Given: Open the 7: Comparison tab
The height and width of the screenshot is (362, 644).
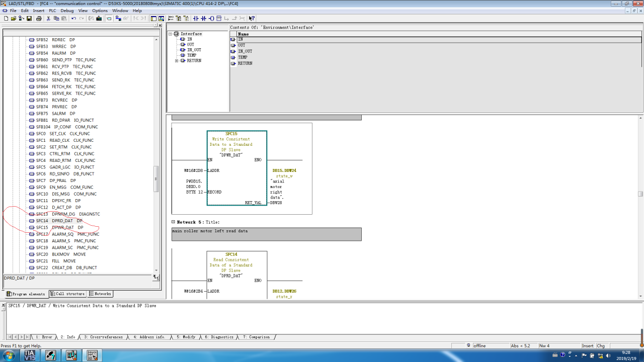Looking at the screenshot, I should click(x=256, y=337).
